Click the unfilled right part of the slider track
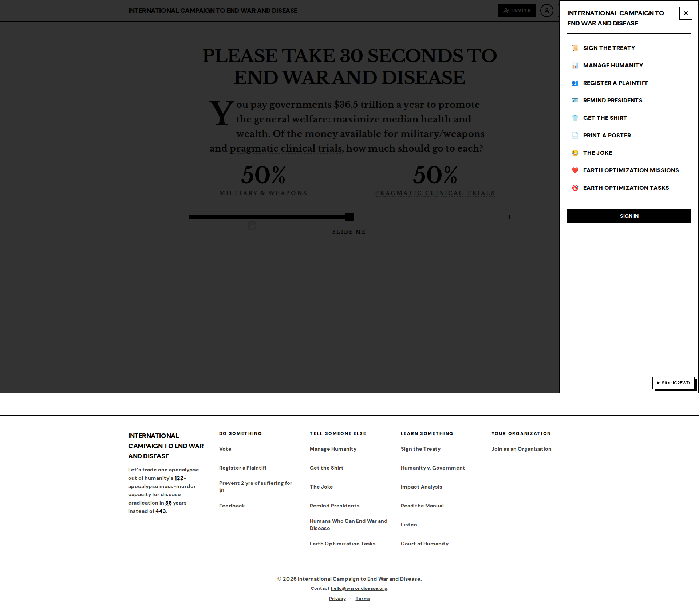 (x=431, y=217)
